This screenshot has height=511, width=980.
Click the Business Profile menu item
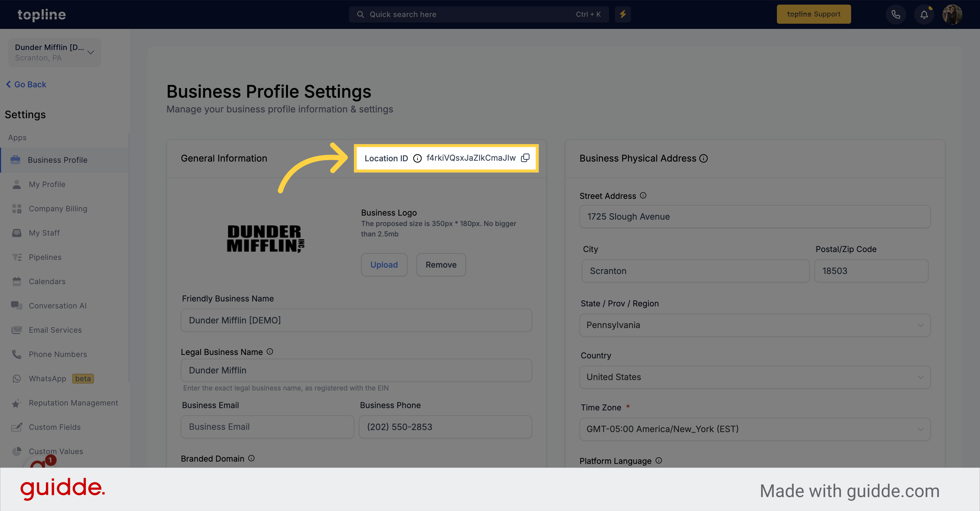click(x=58, y=159)
